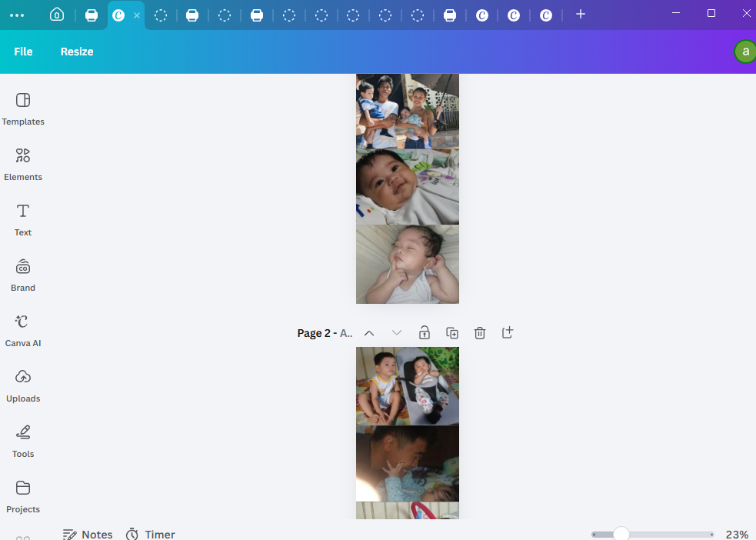Edit the Page 2 title text
756x540 pixels.
point(325,333)
